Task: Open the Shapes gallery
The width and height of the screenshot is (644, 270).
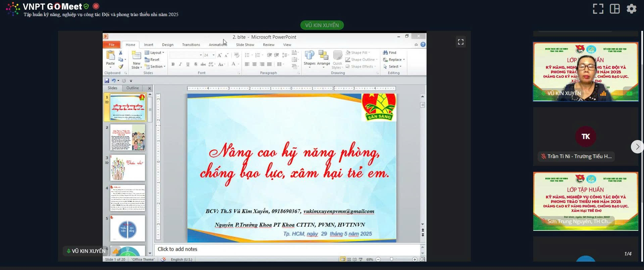Action: point(309,57)
